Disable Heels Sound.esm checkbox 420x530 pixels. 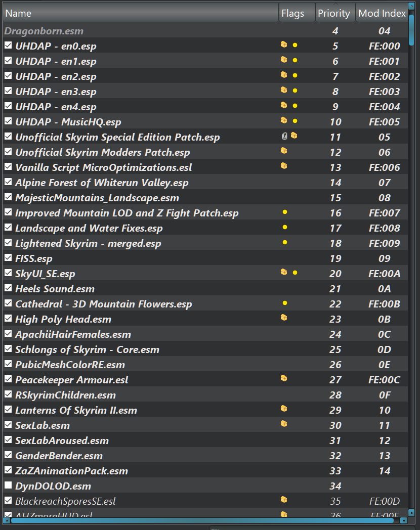tap(8, 288)
